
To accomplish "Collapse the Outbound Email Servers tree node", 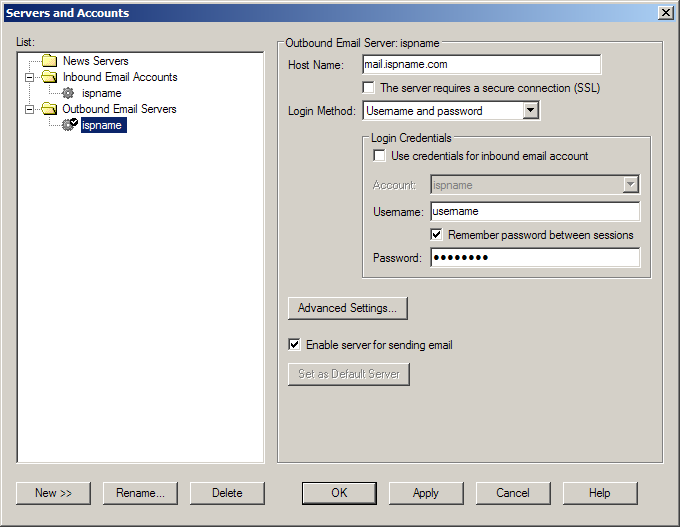I will coord(30,109).
